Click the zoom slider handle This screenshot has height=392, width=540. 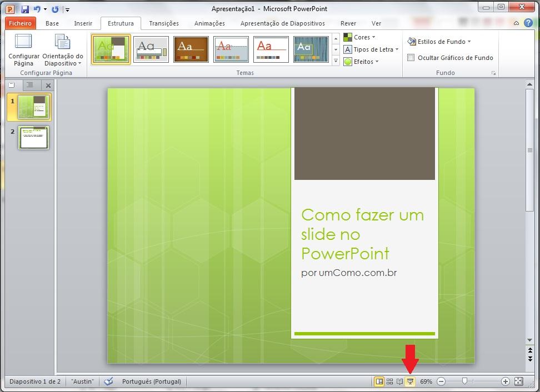464,381
